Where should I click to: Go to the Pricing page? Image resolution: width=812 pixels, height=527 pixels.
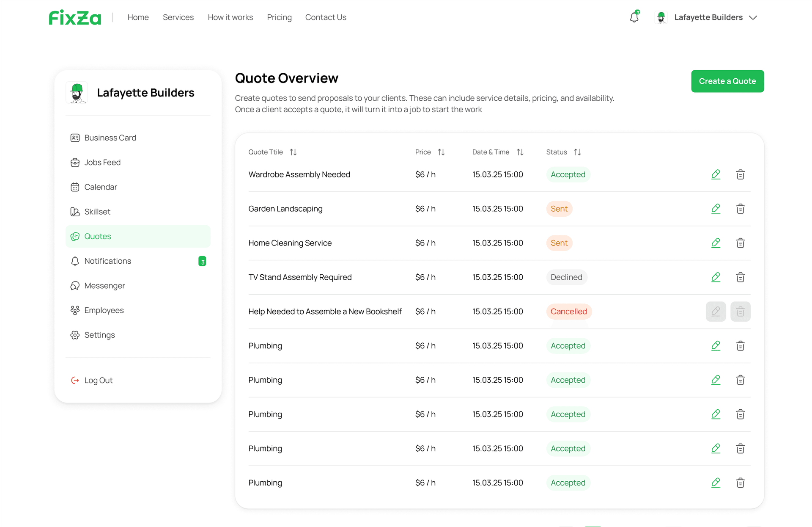point(279,17)
